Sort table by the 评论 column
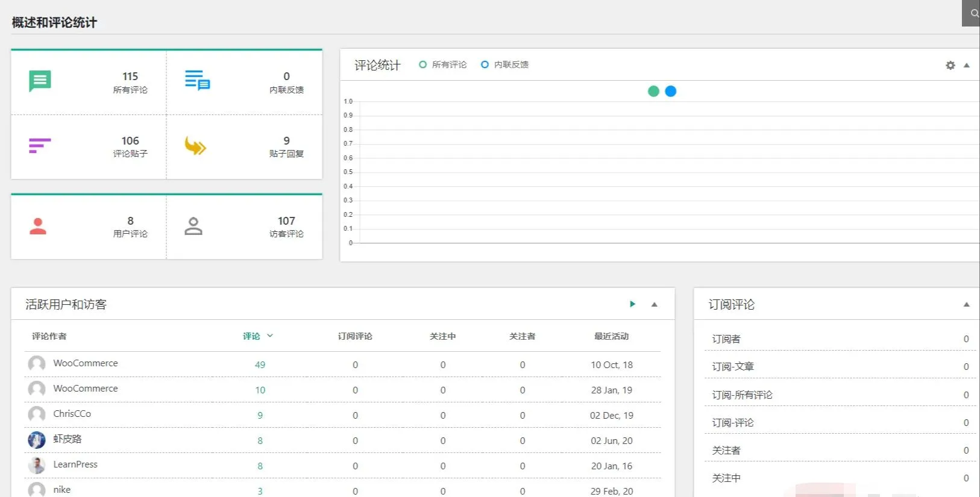This screenshot has height=497, width=980. pos(258,336)
